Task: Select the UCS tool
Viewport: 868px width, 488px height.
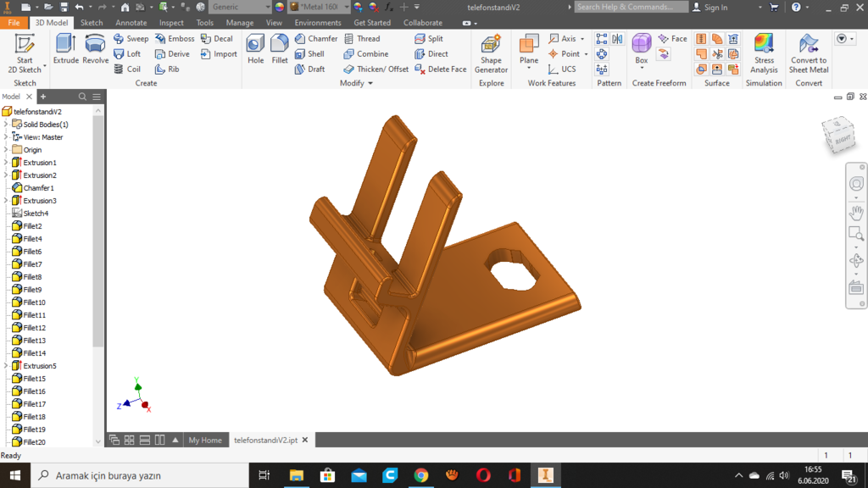Action: [562, 69]
